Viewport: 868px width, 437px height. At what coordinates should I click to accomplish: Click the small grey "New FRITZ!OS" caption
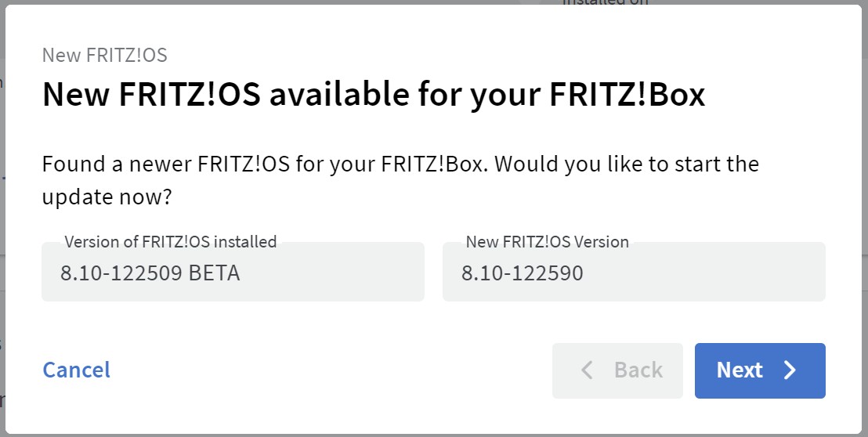pos(104,56)
